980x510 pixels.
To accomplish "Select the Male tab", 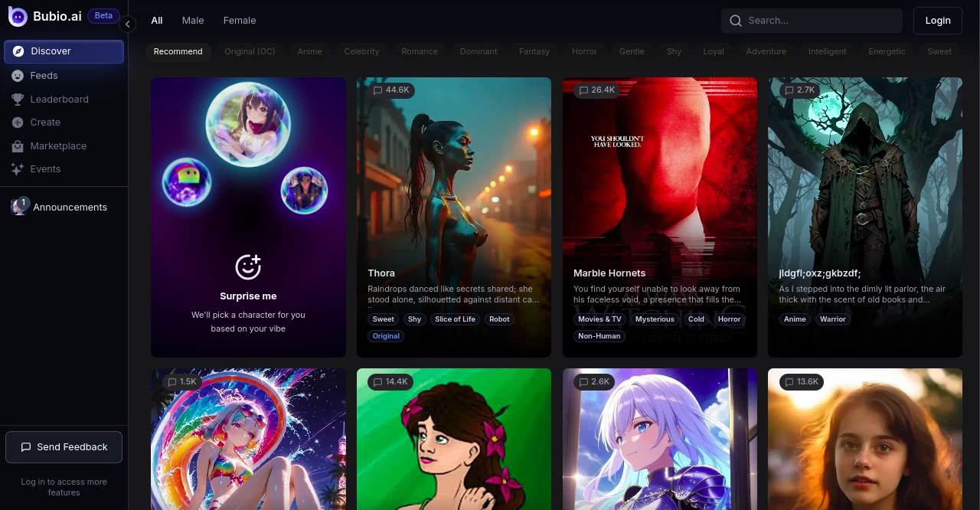I will pos(192,20).
